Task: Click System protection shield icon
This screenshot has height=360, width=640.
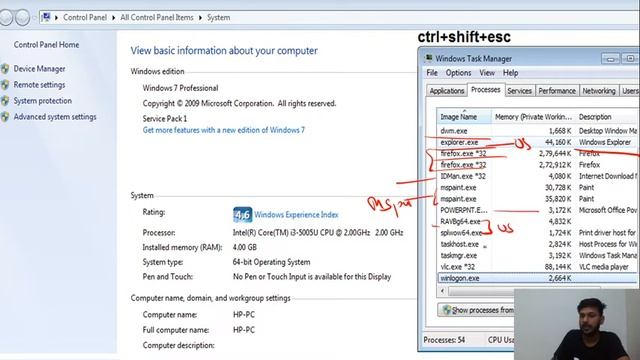Action: (4, 101)
